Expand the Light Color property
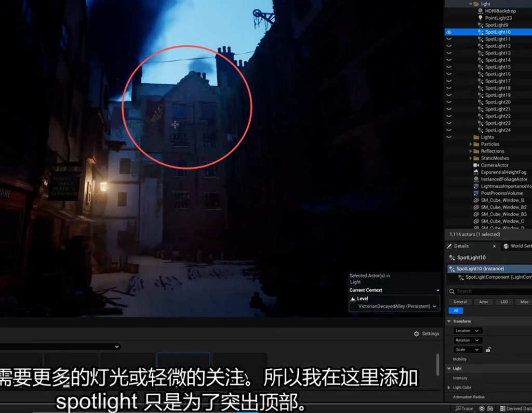 click(x=449, y=388)
